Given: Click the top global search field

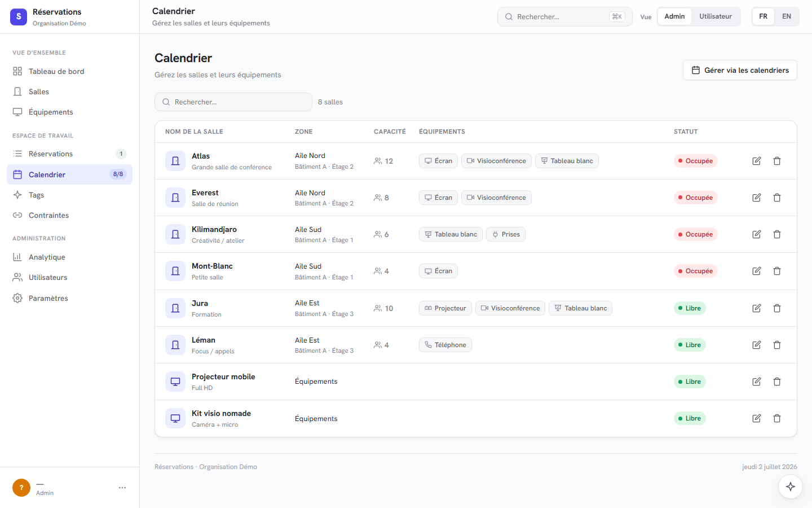Looking at the screenshot, I should tap(564, 16).
